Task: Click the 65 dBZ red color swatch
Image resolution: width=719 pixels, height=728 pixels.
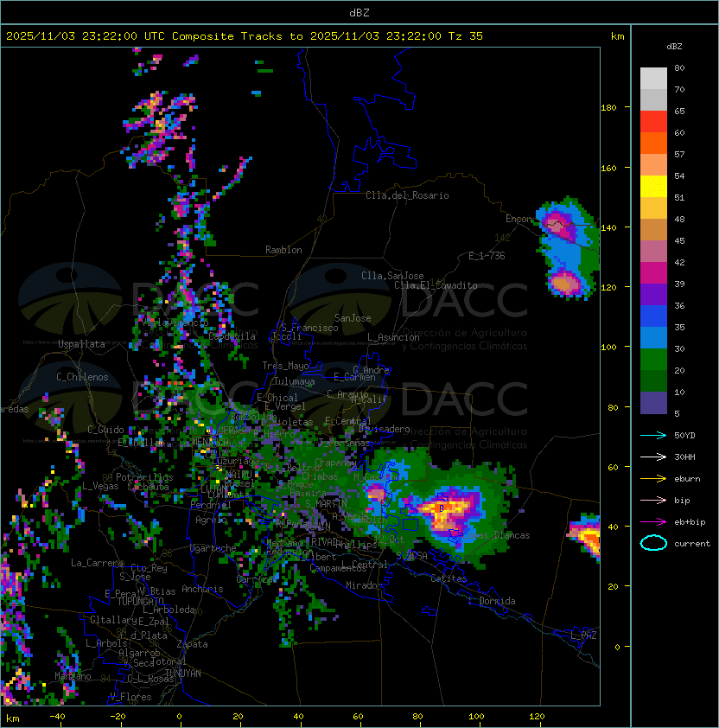Action: pos(653,122)
